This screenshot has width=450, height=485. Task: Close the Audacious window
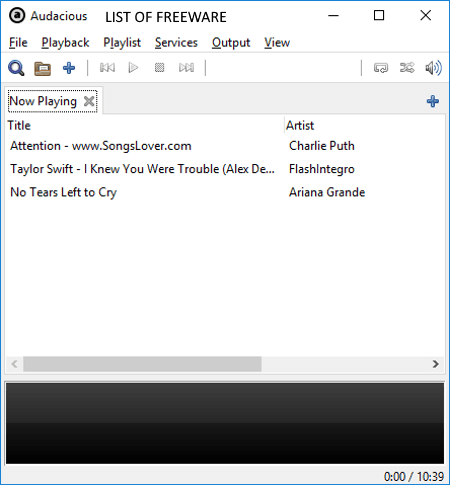click(426, 15)
